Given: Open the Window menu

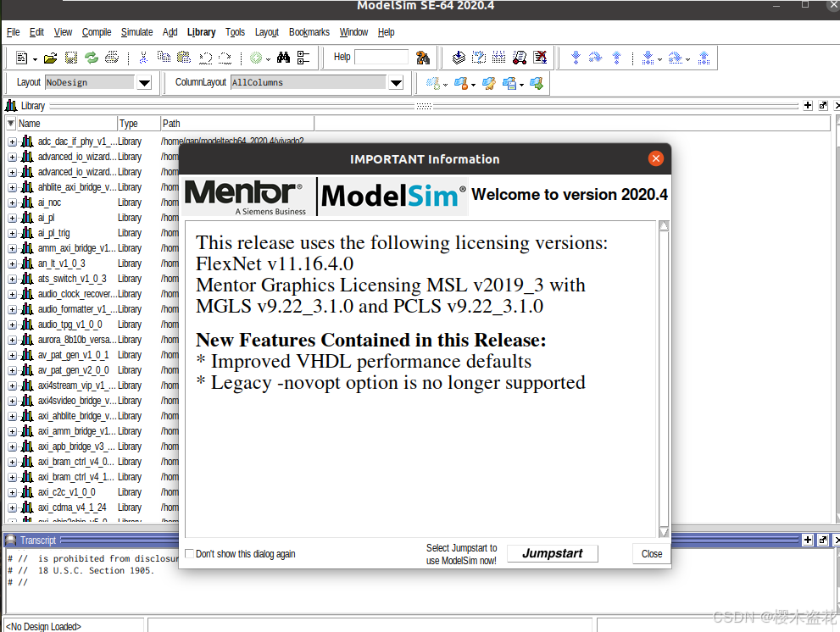Looking at the screenshot, I should 353,32.
